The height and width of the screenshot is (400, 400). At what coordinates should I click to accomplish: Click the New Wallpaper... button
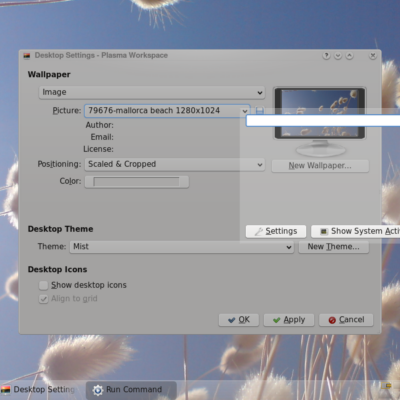(320, 166)
